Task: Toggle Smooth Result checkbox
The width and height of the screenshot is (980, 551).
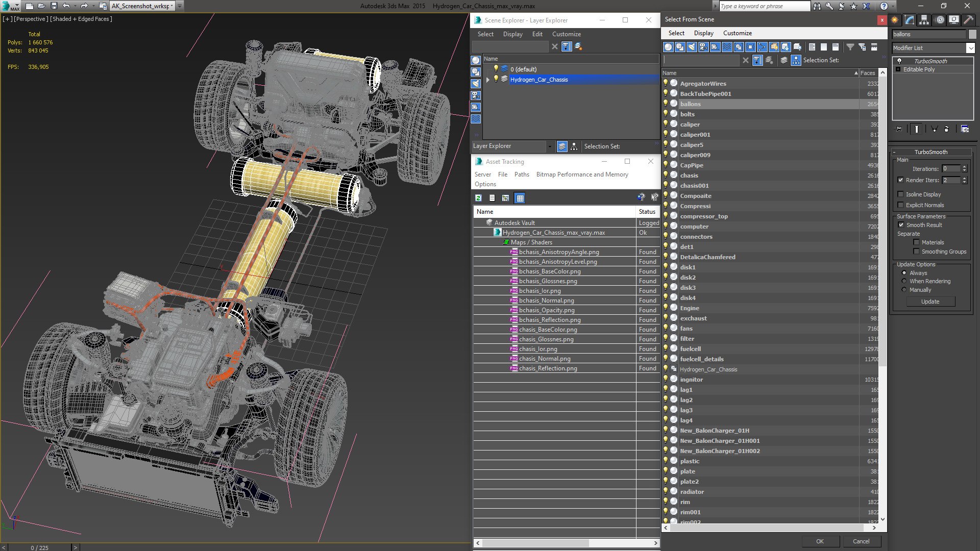Action: coord(901,225)
